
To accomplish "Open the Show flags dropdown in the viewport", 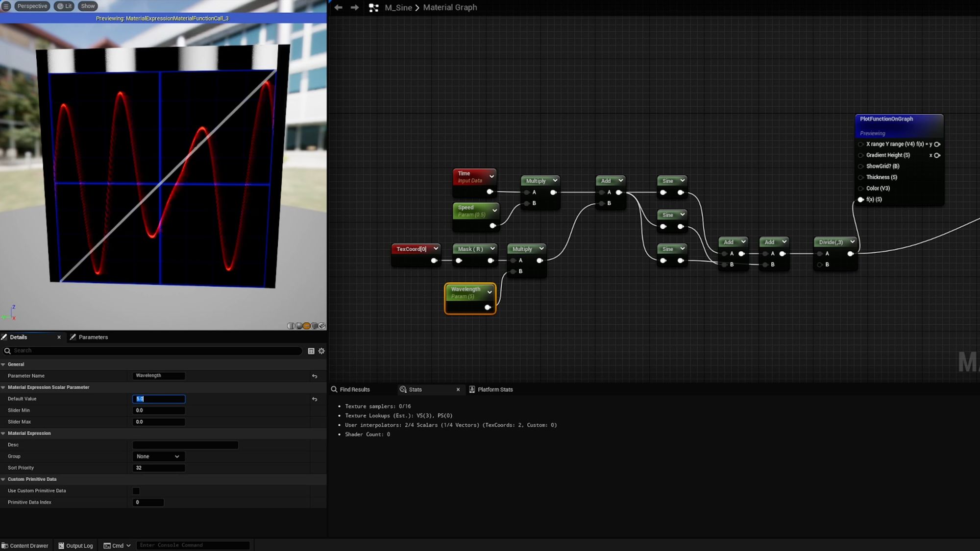I will click(87, 6).
